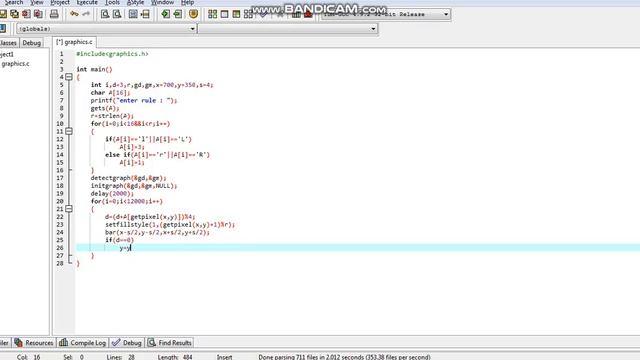Click the delay(2000); line
640x360 pixels.
tap(112, 193)
